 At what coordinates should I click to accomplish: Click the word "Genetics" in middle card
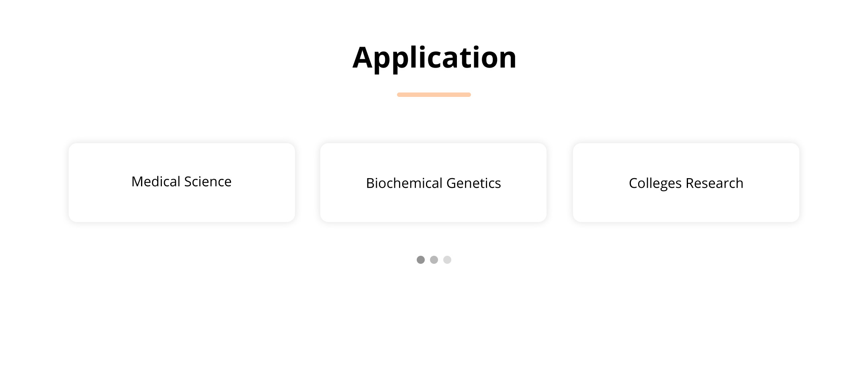[473, 183]
